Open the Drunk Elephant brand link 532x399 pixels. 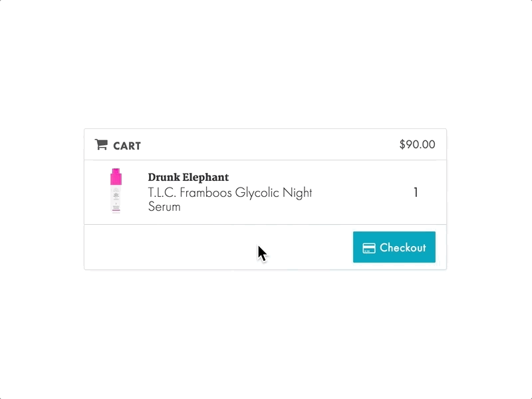[x=188, y=178]
